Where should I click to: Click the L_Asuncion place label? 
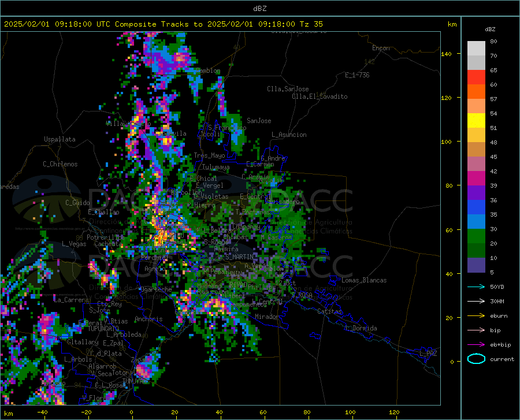point(289,135)
